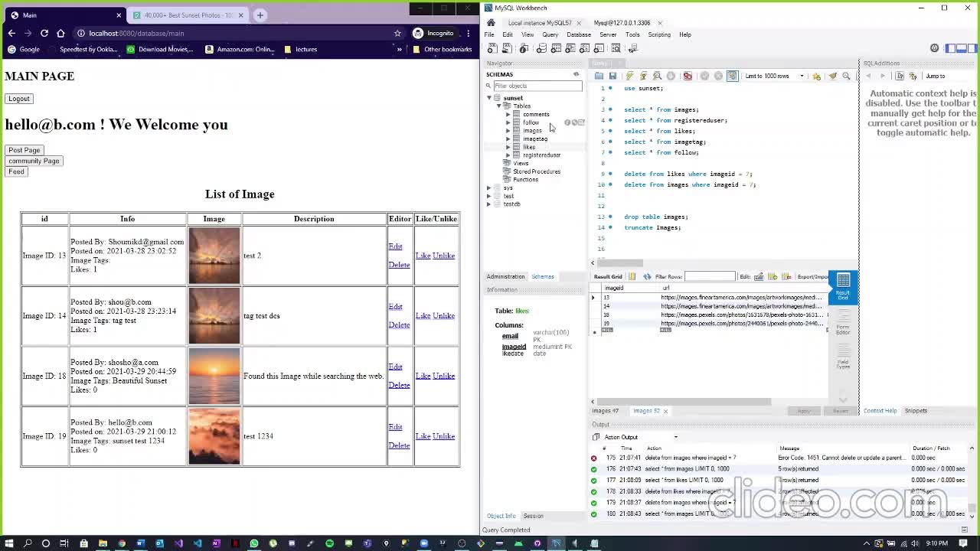Reconnect to DBMS toolbar icon
This screenshot has height=551, width=980.
tap(633, 48)
